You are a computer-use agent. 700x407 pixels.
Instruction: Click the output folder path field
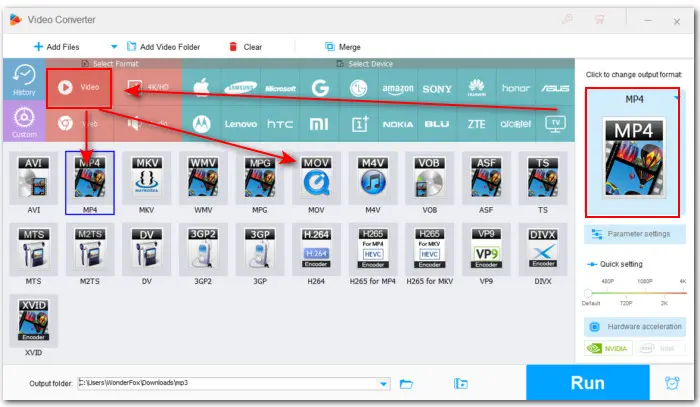coord(229,383)
